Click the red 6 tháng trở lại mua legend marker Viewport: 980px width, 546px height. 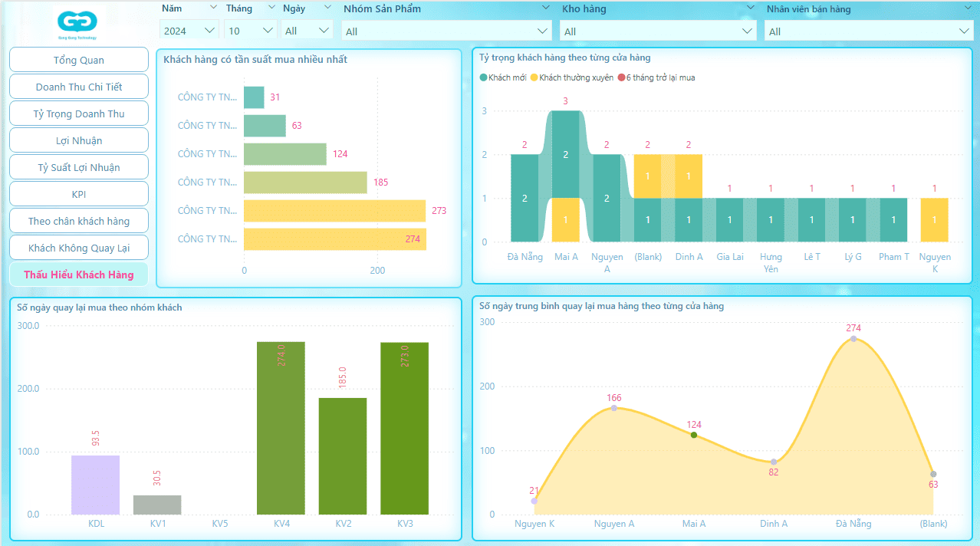tap(621, 78)
